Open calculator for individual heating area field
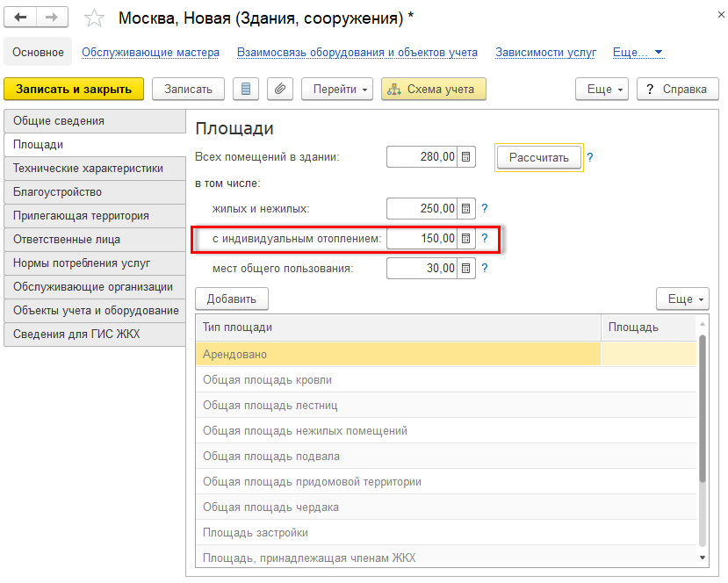 pyautogui.click(x=467, y=238)
